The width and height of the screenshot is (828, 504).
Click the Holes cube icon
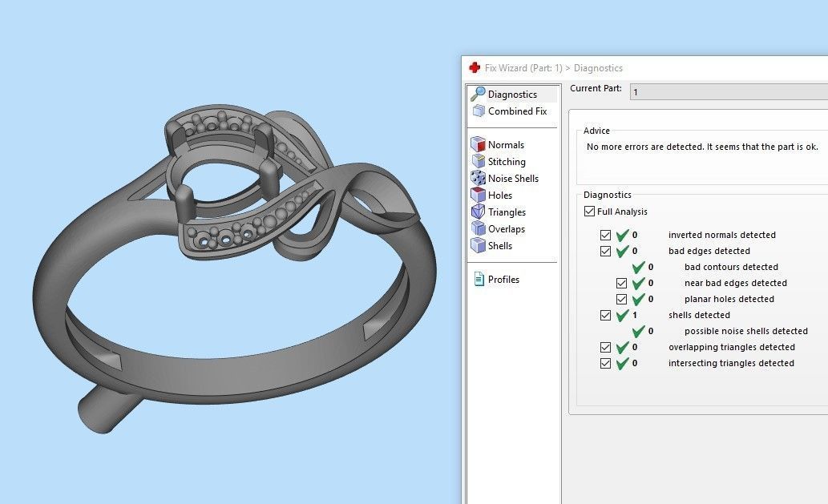[x=478, y=195]
